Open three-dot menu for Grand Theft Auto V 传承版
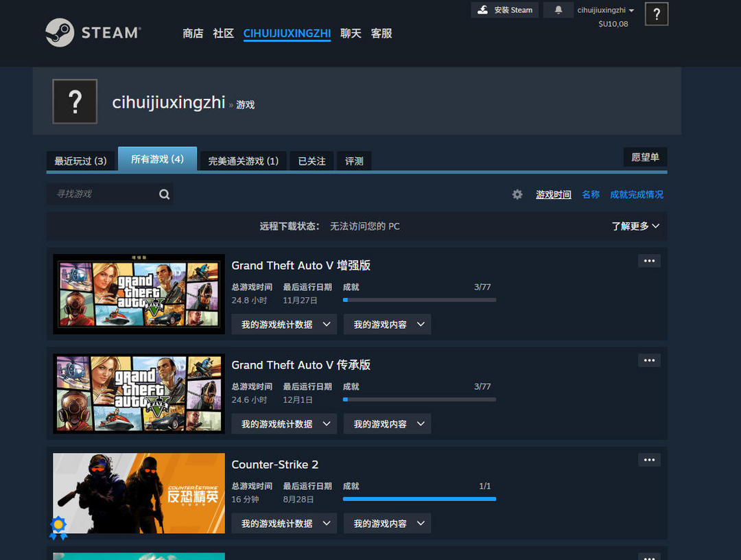This screenshot has width=741, height=560. [649, 360]
